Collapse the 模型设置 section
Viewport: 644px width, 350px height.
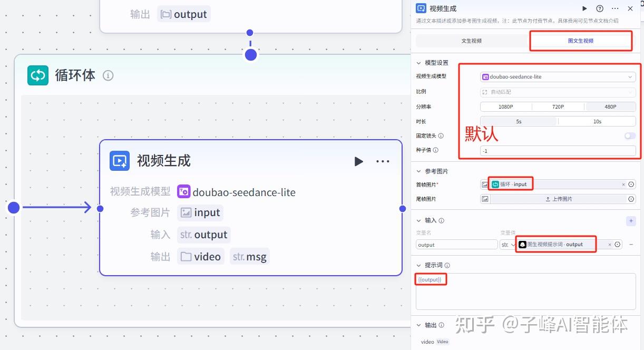(x=419, y=63)
